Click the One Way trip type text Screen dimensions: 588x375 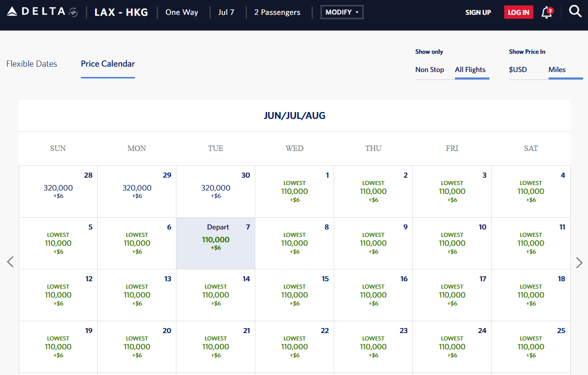[182, 12]
